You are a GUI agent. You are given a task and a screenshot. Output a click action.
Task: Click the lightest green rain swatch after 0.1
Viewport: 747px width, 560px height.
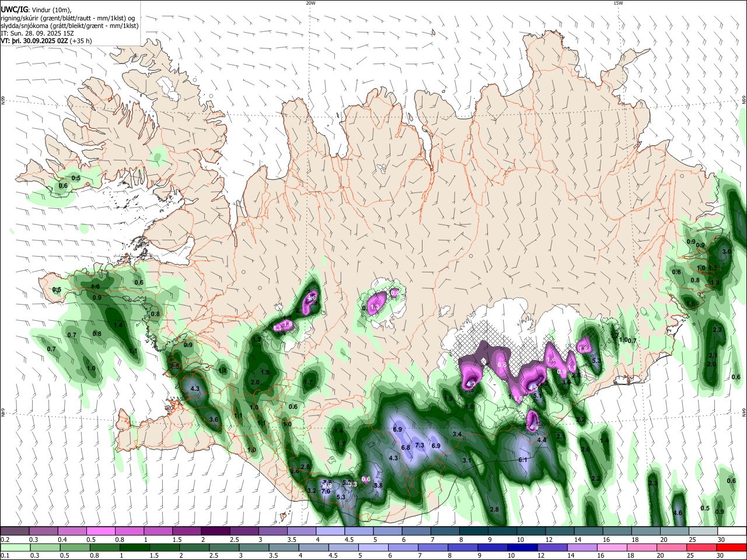click(x=15, y=548)
